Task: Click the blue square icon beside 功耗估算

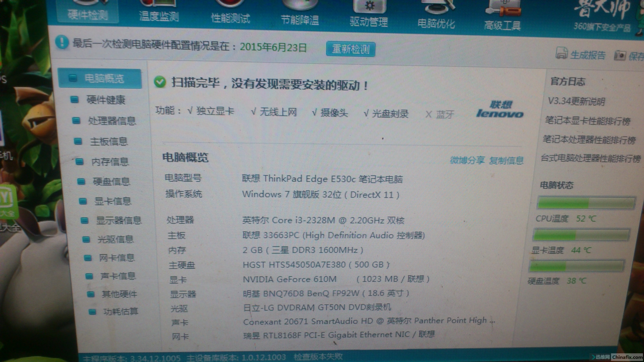Action: point(93,312)
